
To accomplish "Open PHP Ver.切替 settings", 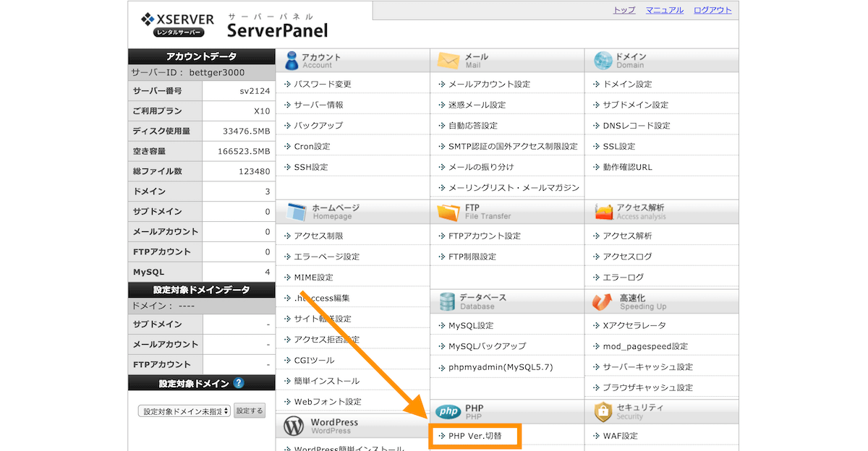I will pyautogui.click(x=474, y=436).
